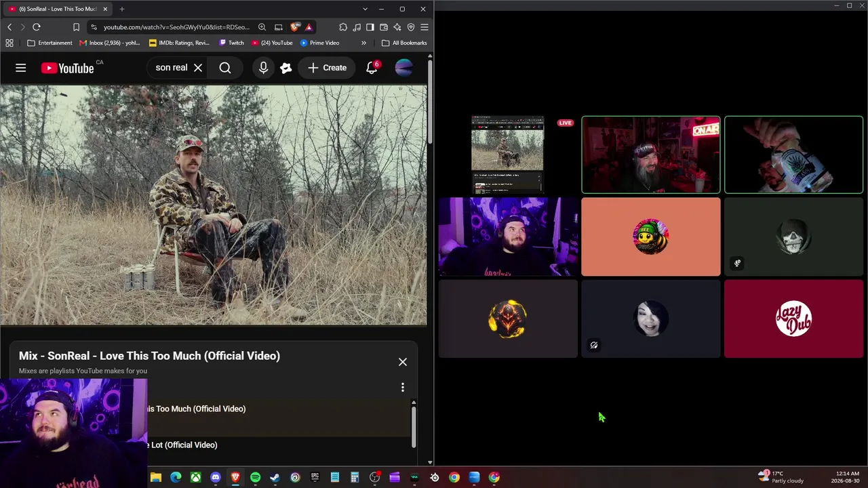Open YouTube notifications bell
868x488 pixels.
(372, 68)
